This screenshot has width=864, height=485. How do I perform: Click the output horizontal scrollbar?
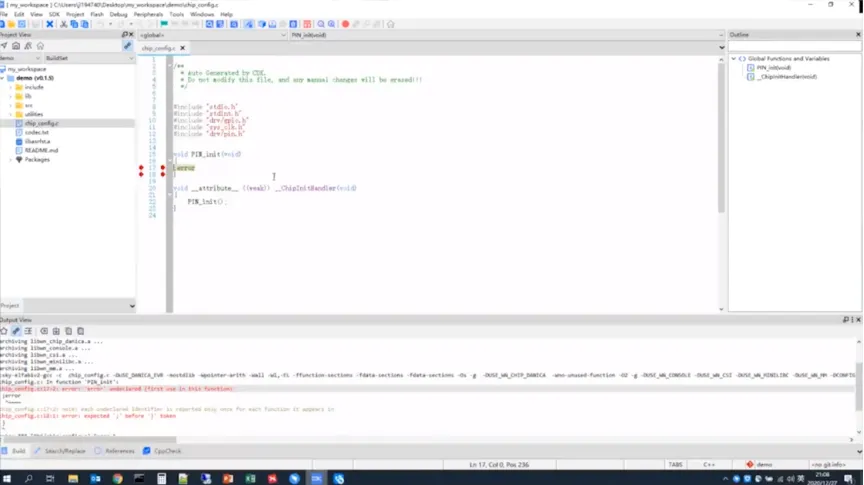click(88, 440)
